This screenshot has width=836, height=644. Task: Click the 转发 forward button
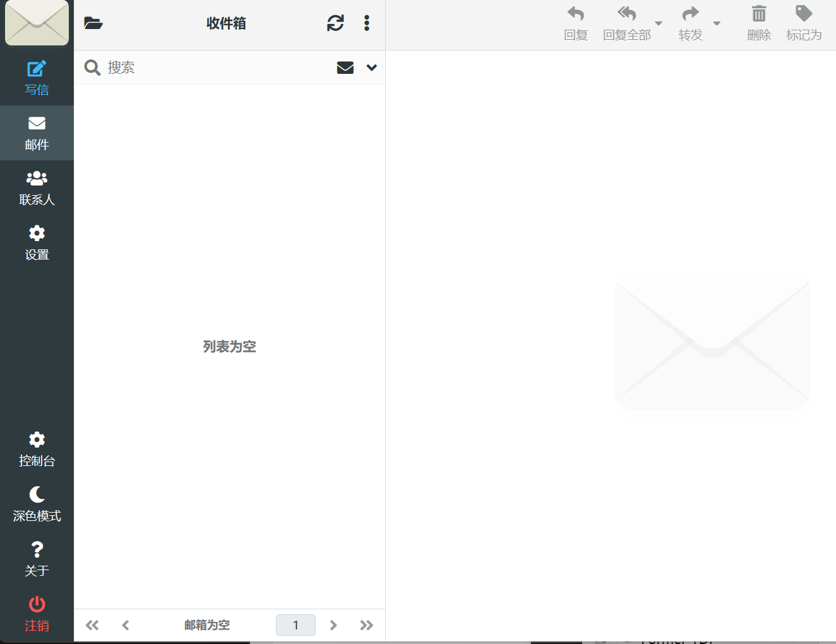pos(691,24)
